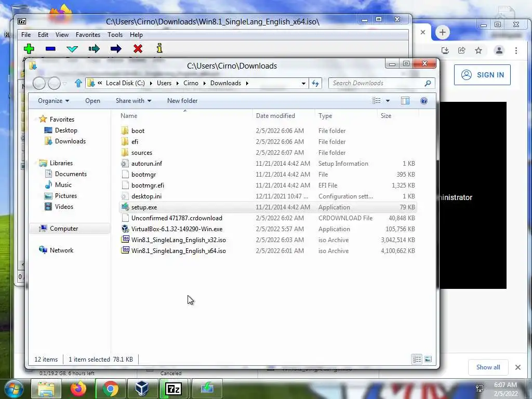Click Chrome's install/download icon in toolbar
The image size is (532, 399).
(445, 50)
